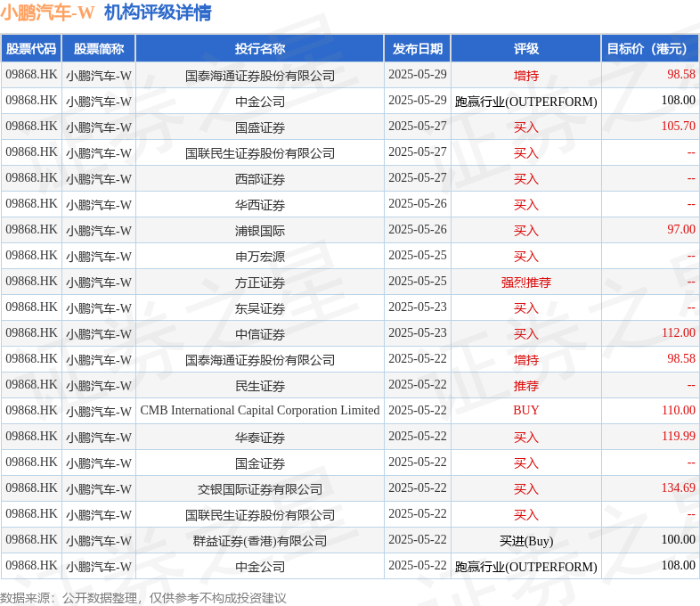Click the BUY rating cell
Screen dimensions: 700x606
pyautogui.click(x=526, y=411)
